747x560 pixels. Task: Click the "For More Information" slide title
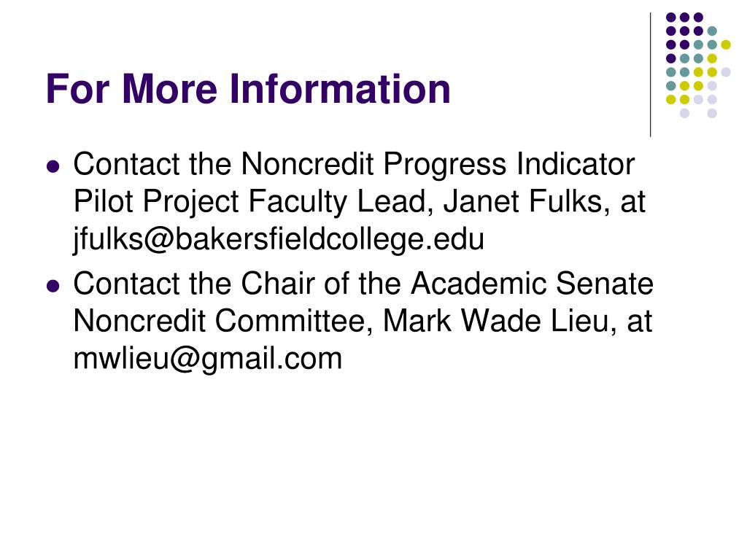pyautogui.click(x=248, y=89)
